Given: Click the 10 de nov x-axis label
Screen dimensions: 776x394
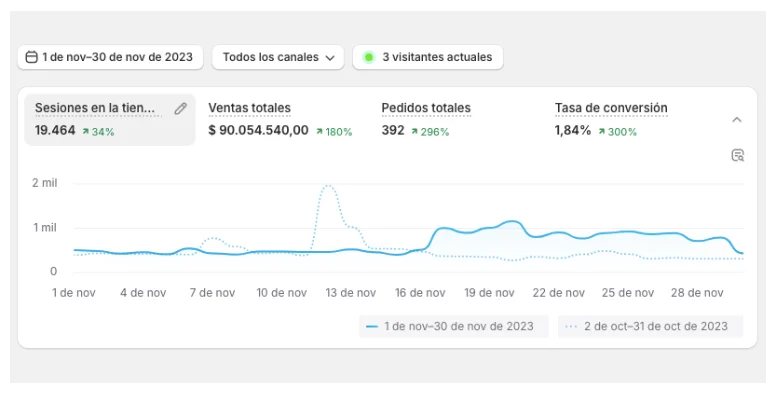Looking at the screenshot, I should (x=282, y=293).
